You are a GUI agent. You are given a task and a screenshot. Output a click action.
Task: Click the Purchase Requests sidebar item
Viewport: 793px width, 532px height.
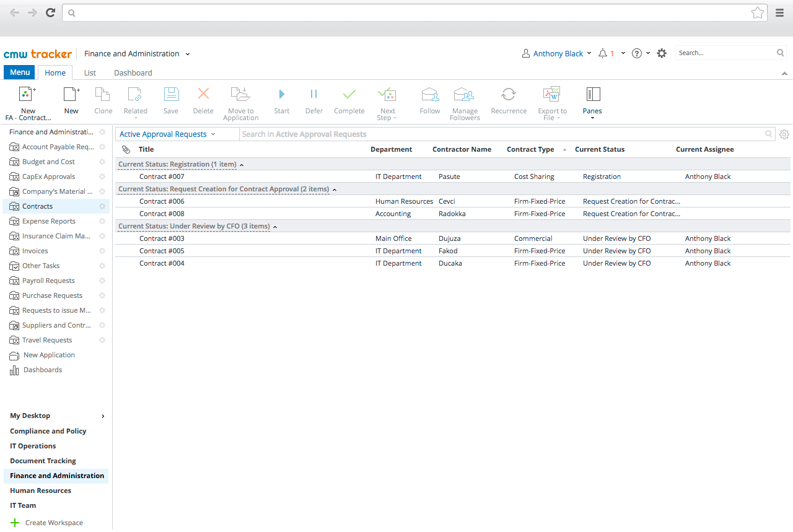click(52, 295)
